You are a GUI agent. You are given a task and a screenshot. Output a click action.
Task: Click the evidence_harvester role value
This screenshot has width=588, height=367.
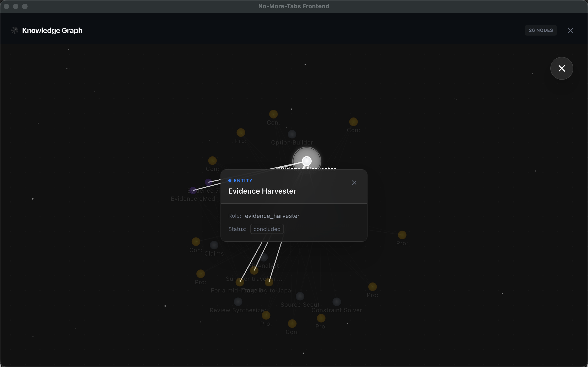click(x=272, y=216)
